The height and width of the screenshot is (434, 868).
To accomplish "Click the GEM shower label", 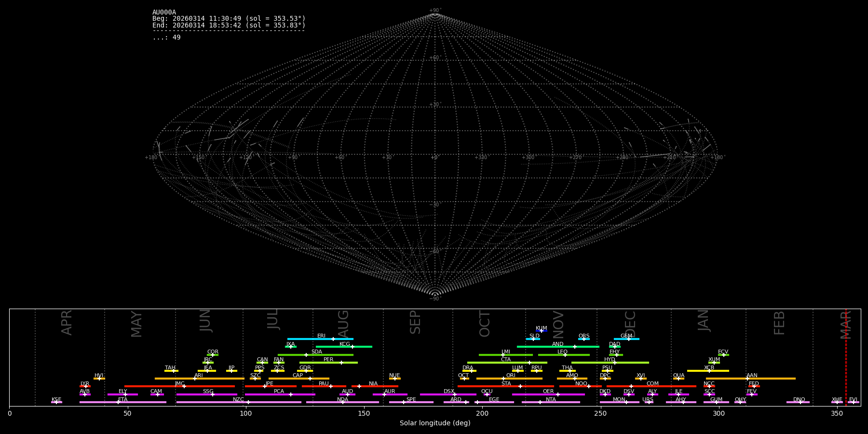I will [x=626, y=336].
